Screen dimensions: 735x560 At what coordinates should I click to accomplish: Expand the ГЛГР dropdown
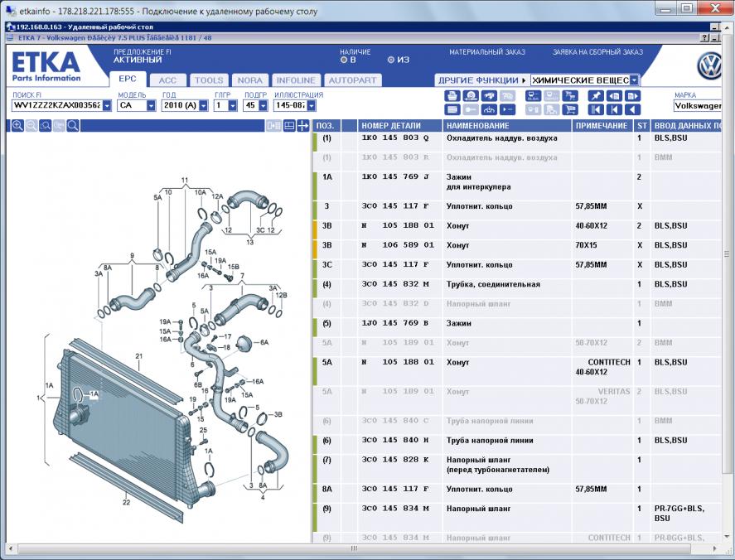233,105
